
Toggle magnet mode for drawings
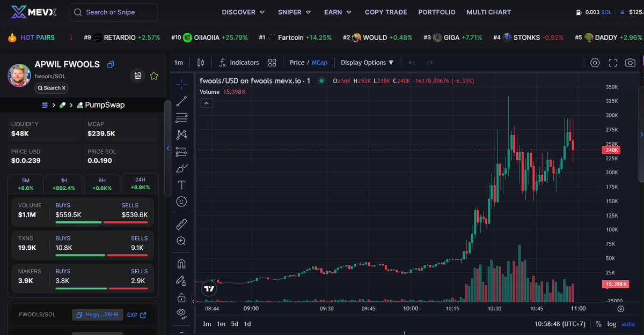(x=181, y=264)
